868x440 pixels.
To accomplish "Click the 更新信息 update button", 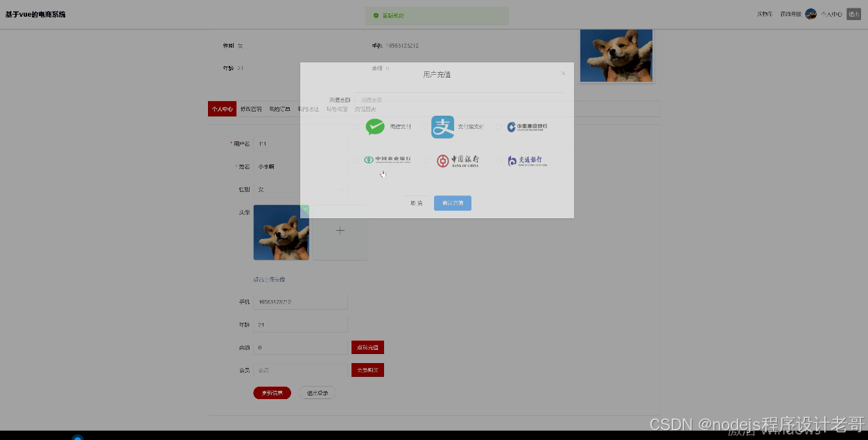I will tap(272, 393).
